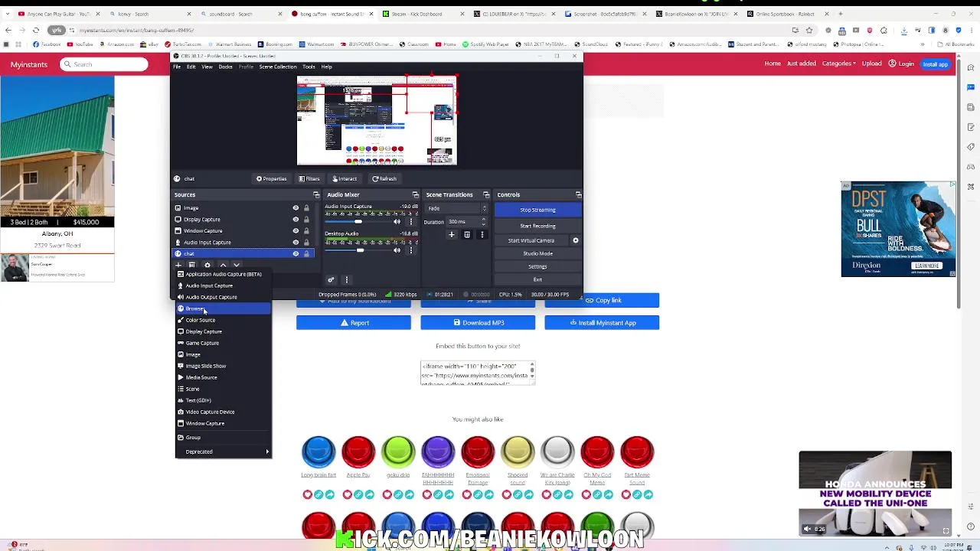Click the Myinstants search field

coord(104,64)
